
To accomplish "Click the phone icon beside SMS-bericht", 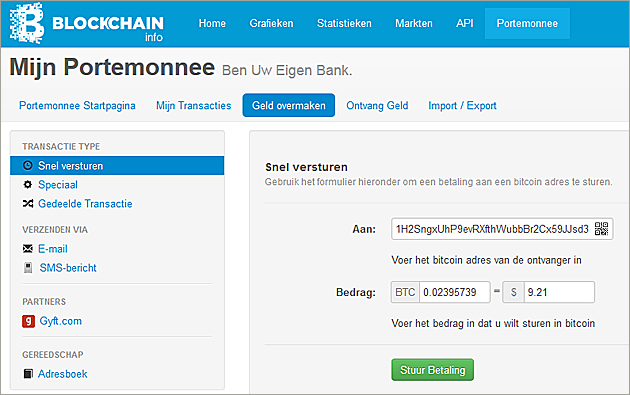I will pos(28,268).
